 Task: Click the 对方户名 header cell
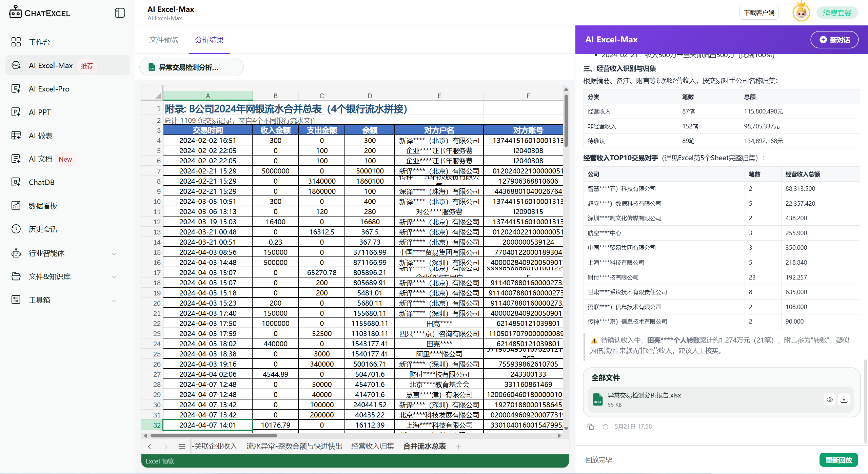point(439,130)
